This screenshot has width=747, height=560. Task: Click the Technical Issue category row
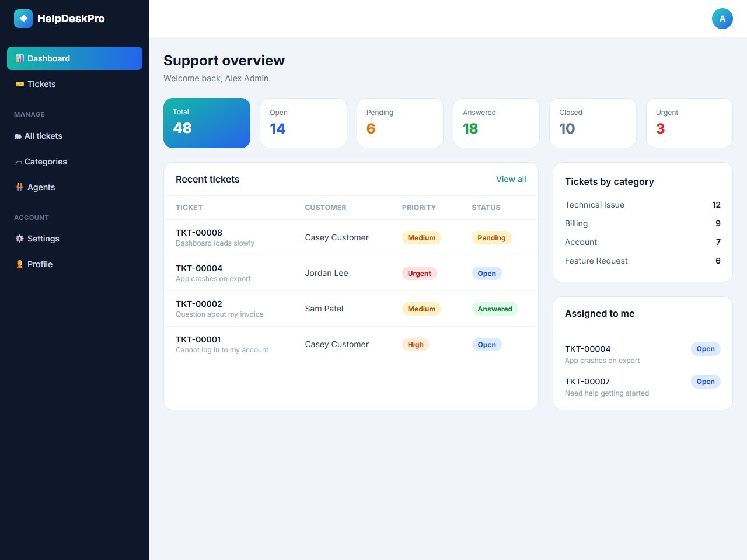[643, 205]
